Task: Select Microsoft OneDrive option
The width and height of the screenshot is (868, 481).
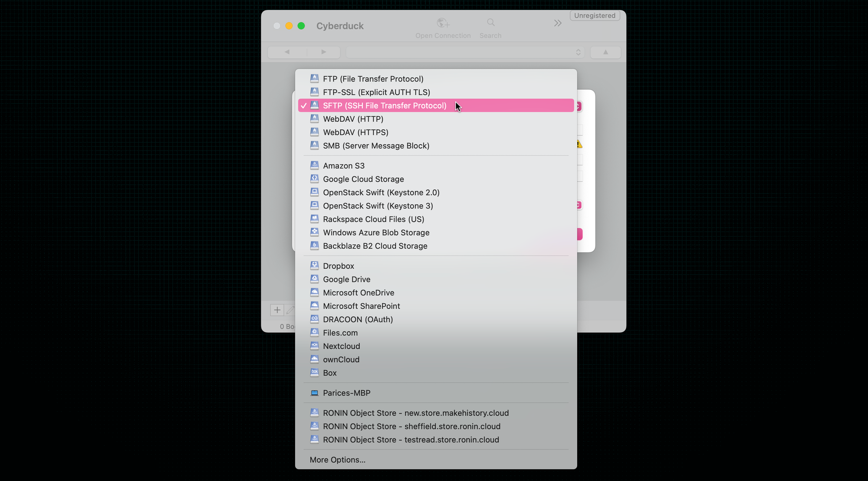Action: point(358,293)
